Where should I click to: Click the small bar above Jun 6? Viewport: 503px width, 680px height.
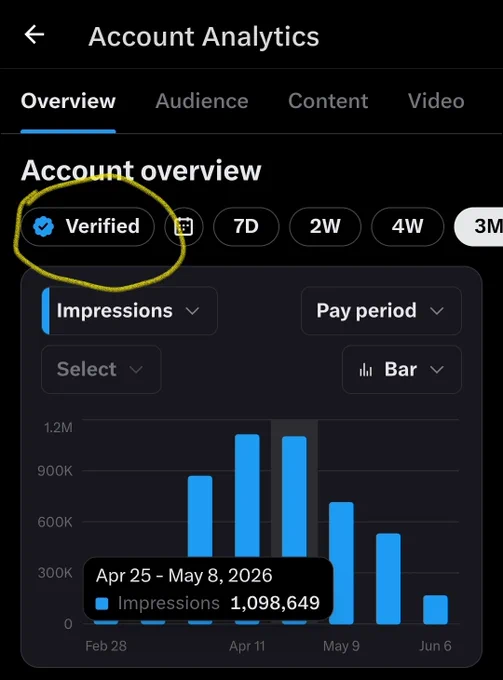click(x=435, y=609)
